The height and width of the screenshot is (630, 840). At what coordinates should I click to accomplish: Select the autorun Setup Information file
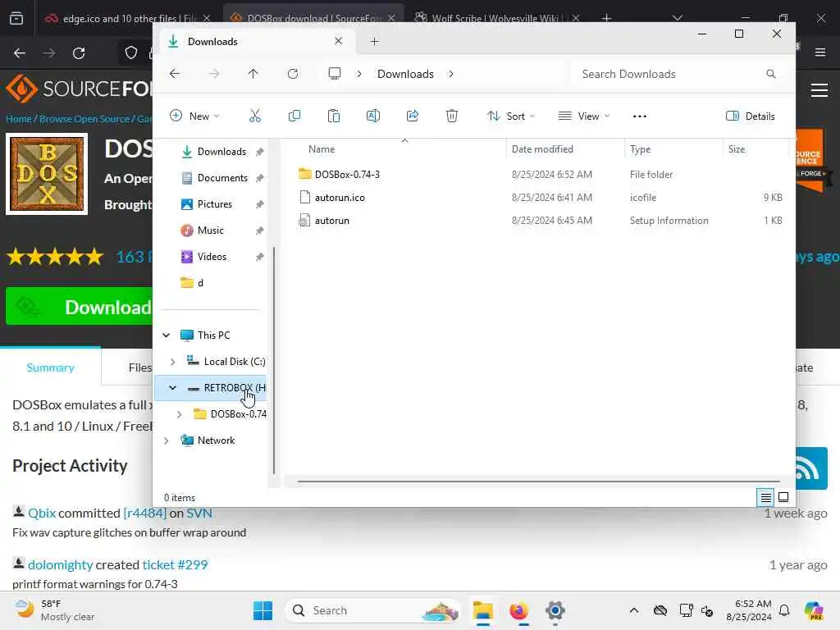click(540, 220)
